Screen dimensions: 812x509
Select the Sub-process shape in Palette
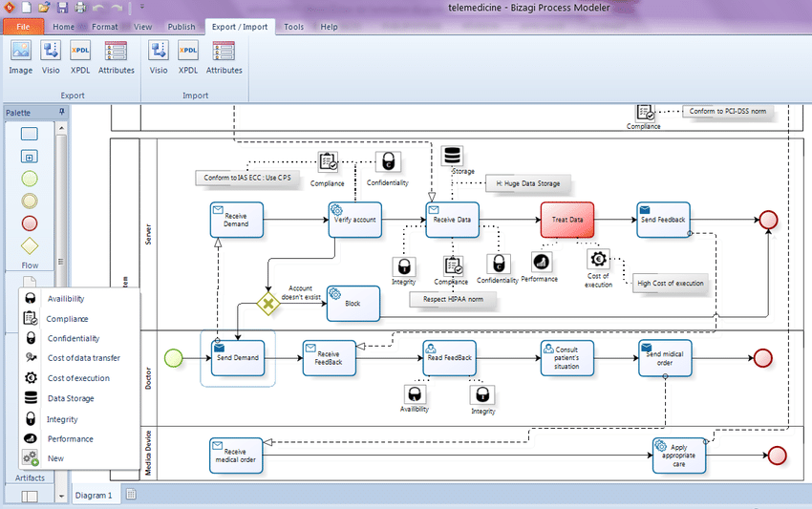[30, 157]
